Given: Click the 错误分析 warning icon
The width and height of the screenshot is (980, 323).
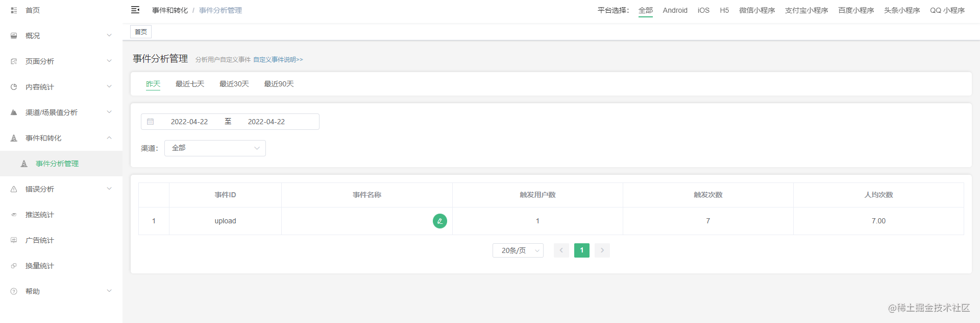Looking at the screenshot, I should tap(14, 189).
